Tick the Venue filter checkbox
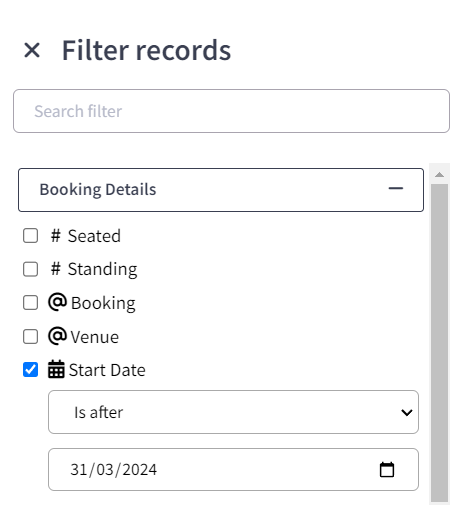This screenshot has width=462, height=505. click(x=30, y=336)
